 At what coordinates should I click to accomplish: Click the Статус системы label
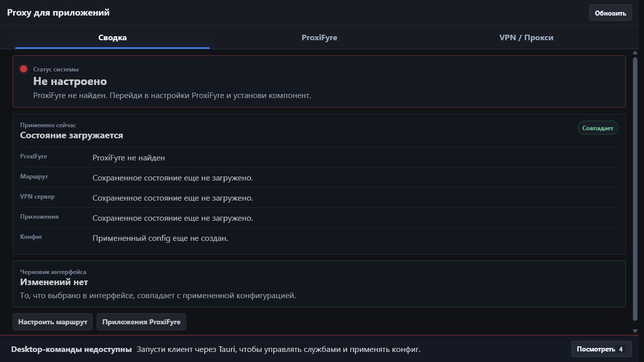[x=56, y=69]
